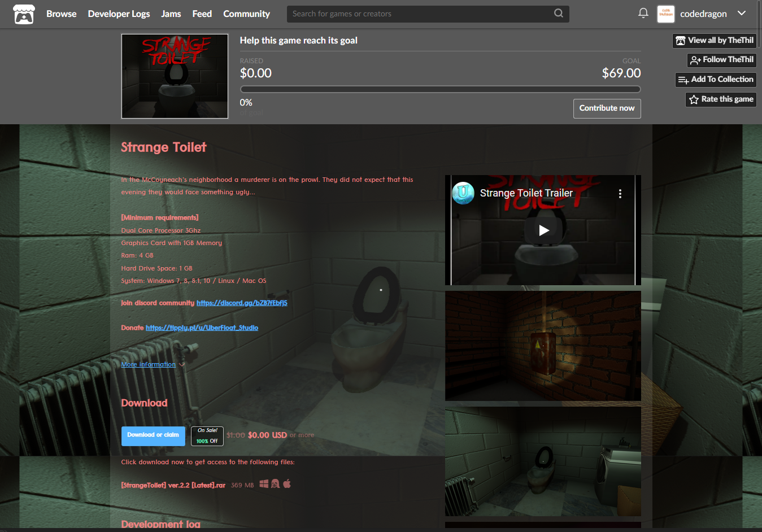Open the itch.io home logo
762x532 pixels.
click(24, 14)
